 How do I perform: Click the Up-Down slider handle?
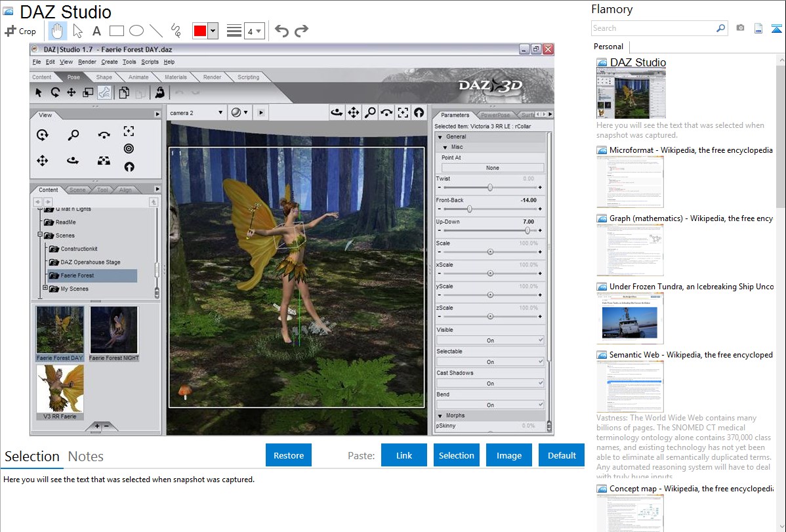pos(527,230)
